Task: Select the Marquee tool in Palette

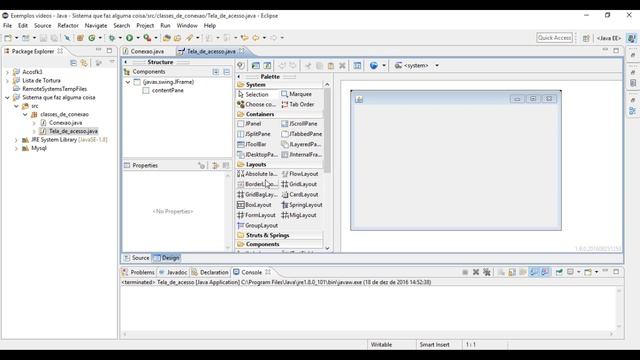Action: (x=297, y=94)
